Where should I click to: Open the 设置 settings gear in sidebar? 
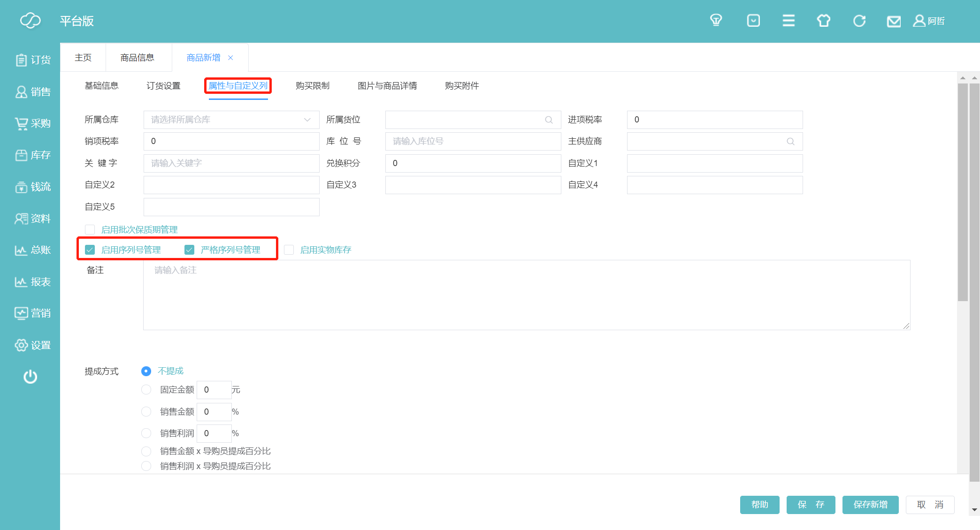point(33,345)
